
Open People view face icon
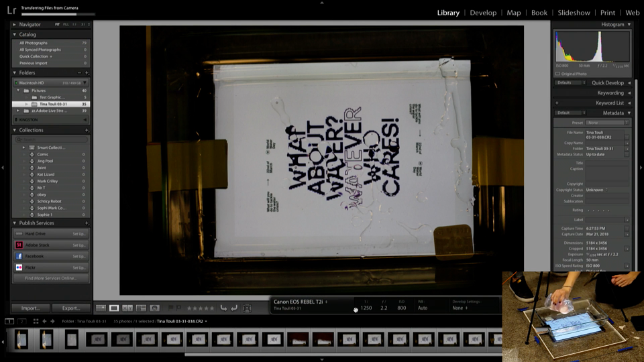pos(154,308)
